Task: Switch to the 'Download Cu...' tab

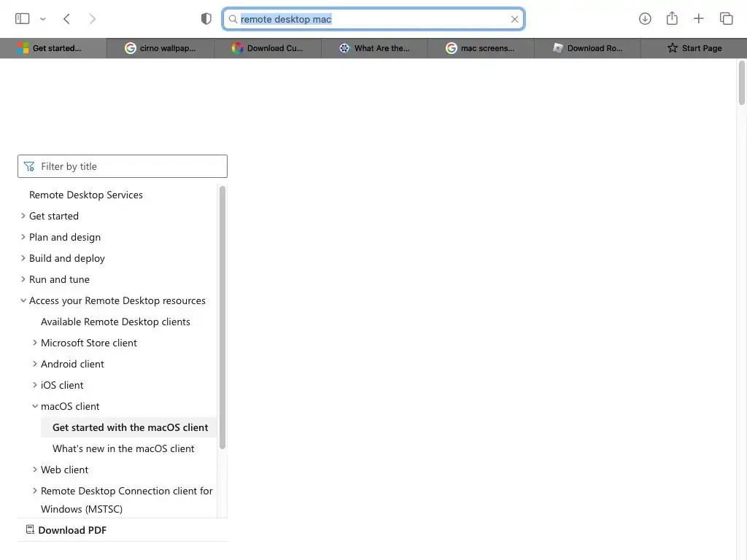Action: (x=268, y=48)
